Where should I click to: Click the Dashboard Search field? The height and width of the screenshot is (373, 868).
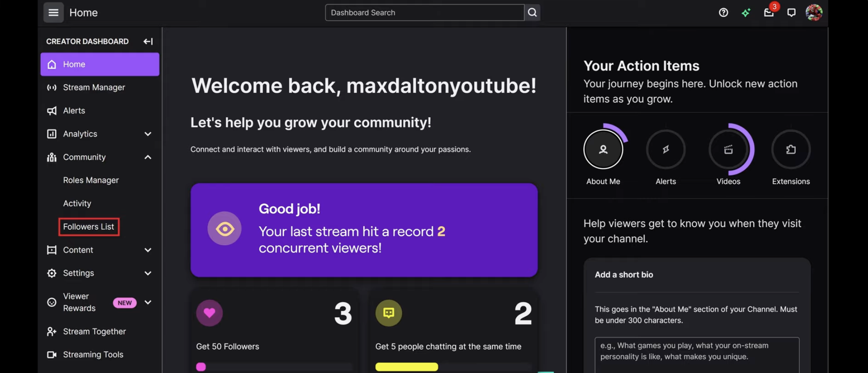click(425, 13)
